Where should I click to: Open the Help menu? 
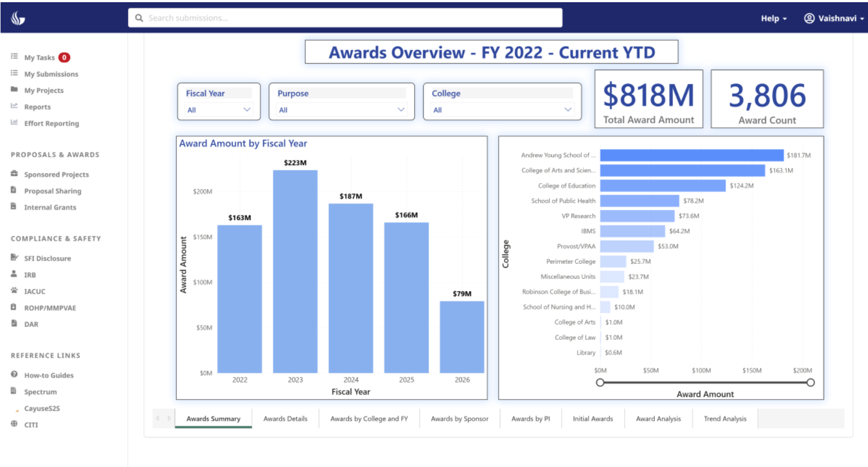pos(773,19)
